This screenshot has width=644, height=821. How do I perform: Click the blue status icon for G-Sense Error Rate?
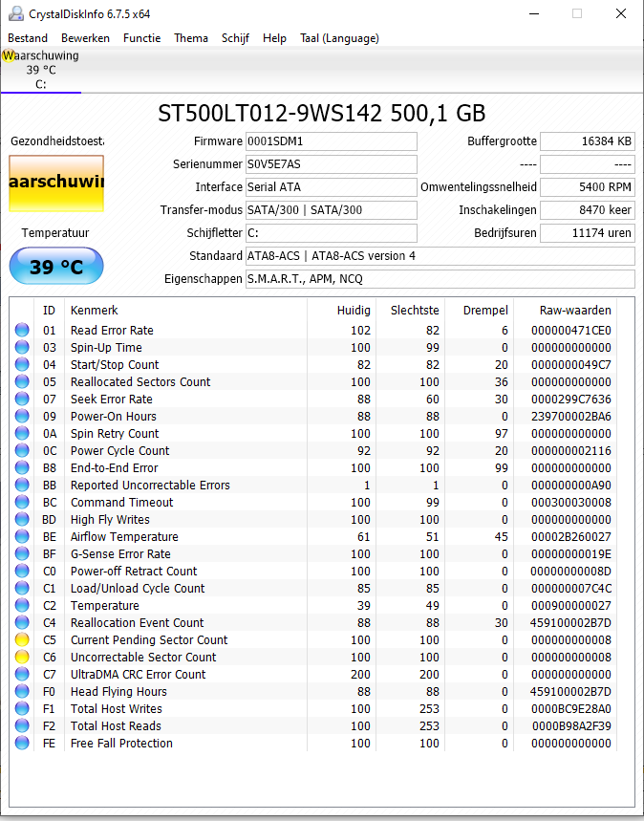(x=22, y=553)
